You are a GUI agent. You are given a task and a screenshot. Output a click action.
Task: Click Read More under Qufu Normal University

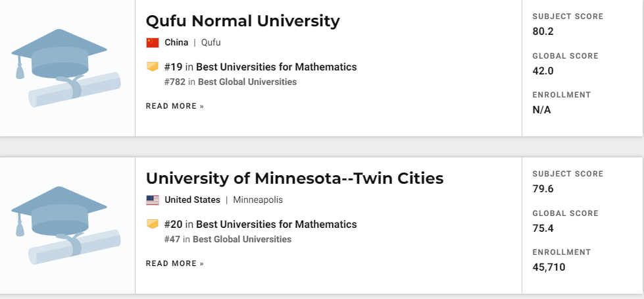tap(175, 106)
